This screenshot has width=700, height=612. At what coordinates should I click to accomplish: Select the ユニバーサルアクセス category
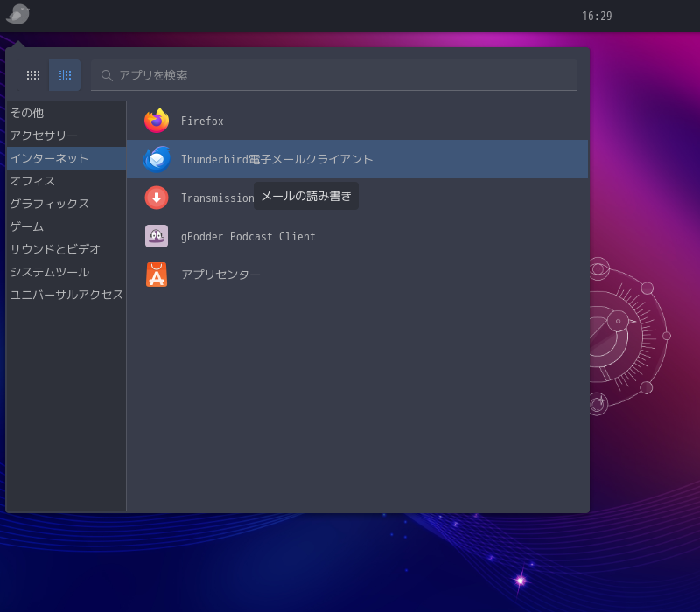[x=66, y=295]
